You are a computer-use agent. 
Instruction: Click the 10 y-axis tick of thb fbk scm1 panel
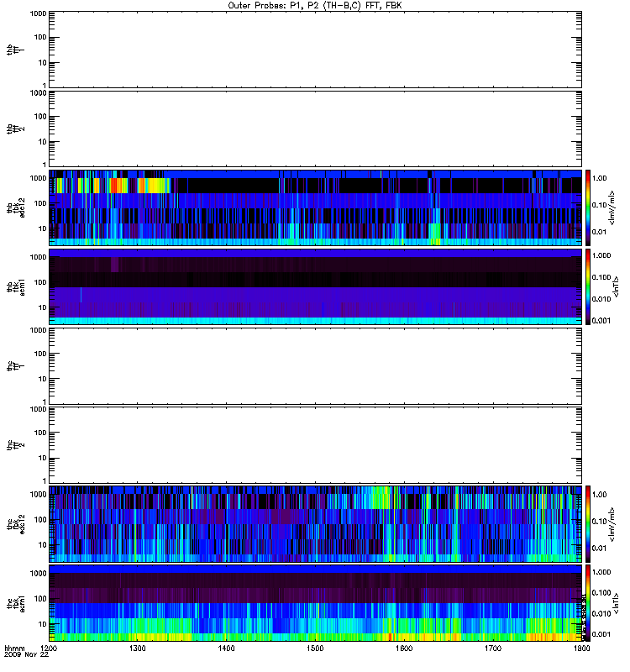pos(43,307)
